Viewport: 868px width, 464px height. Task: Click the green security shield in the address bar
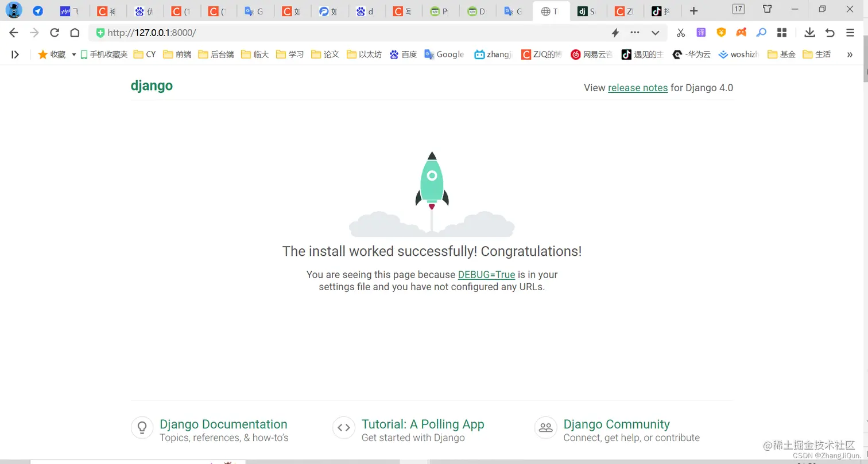100,33
